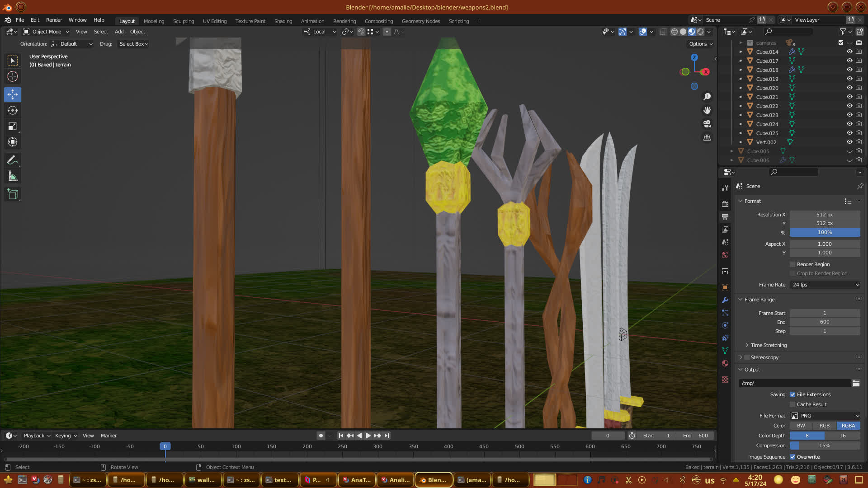Set Color mode to RGB
This screenshot has height=488, width=868.
[x=825, y=426]
